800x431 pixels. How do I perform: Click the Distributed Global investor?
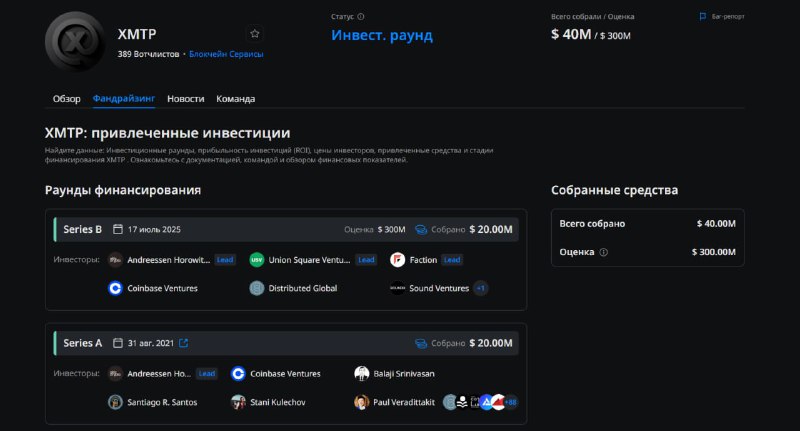303,288
